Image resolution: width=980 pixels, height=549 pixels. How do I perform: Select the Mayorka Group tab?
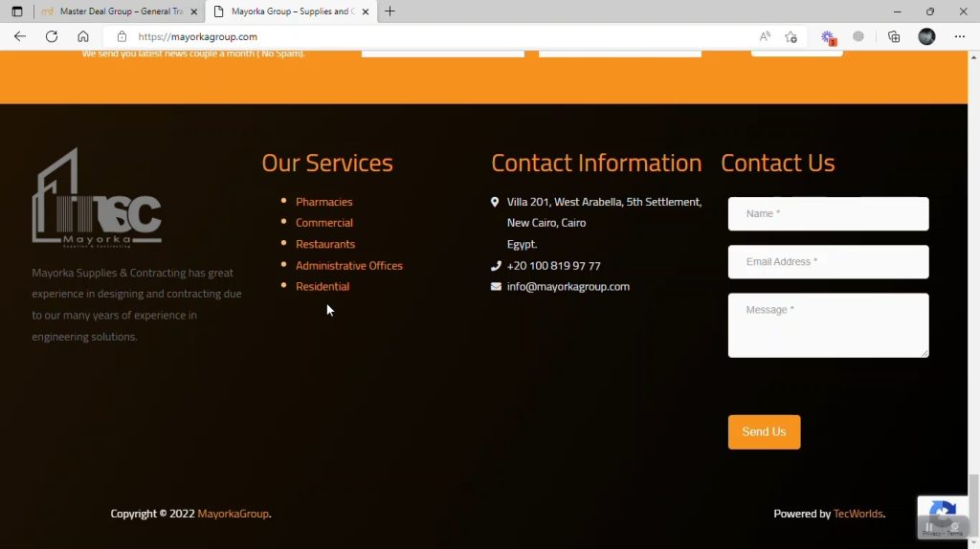291,11
